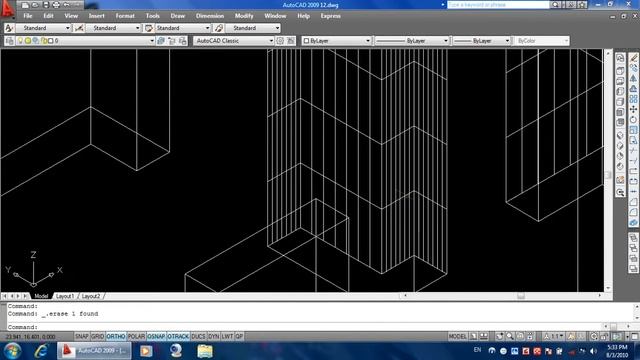Image resolution: width=640 pixels, height=360 pixels.
Task: Expand the ByLayer linetype dropdown
Action: point(445,41)
